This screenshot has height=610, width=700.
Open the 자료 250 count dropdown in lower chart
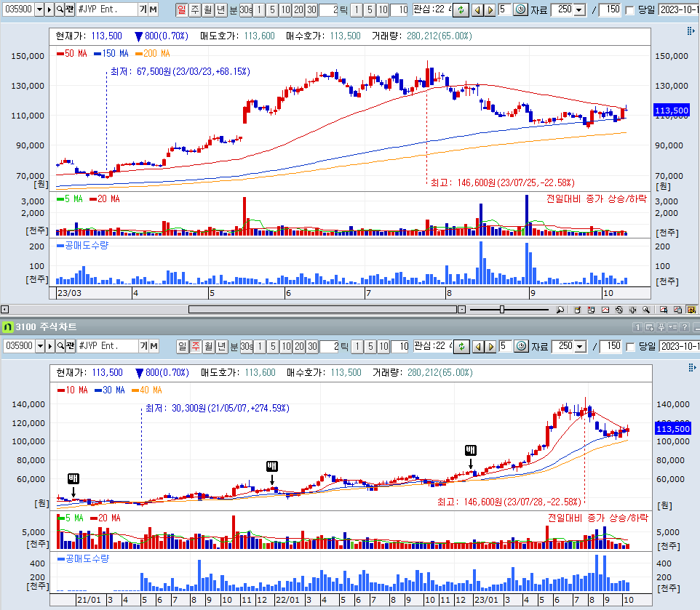click(x=581, y=347)
